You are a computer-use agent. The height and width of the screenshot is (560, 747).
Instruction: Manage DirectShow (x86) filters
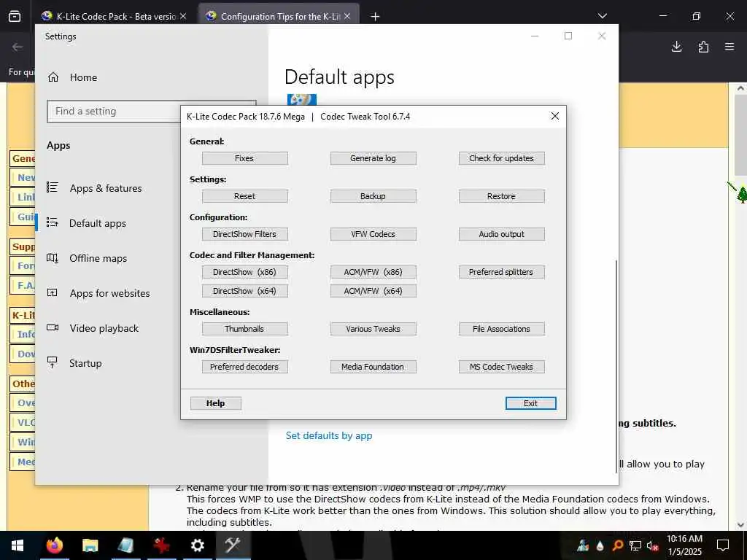[x=244, y=272]
